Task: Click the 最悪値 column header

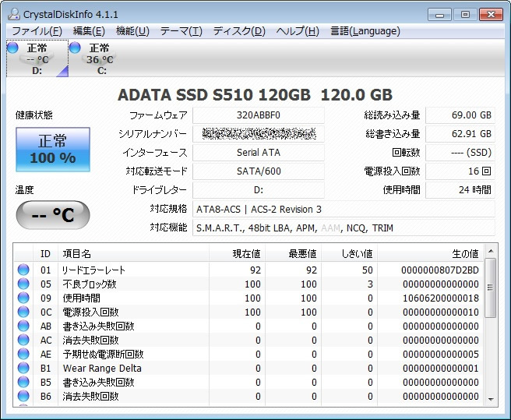Action: [x=294, y=253]
